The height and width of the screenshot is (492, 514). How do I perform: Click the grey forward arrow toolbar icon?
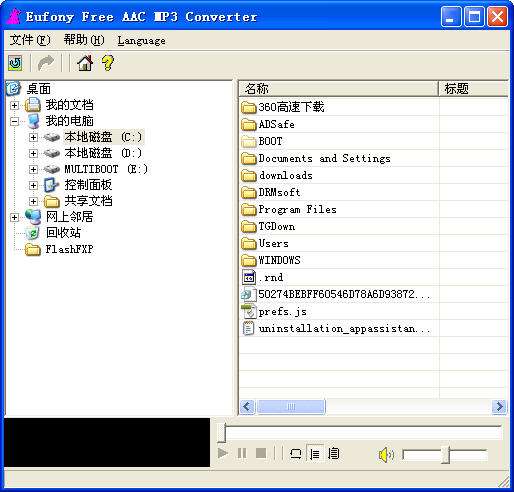pyautogui.click(x=46, y=63)
